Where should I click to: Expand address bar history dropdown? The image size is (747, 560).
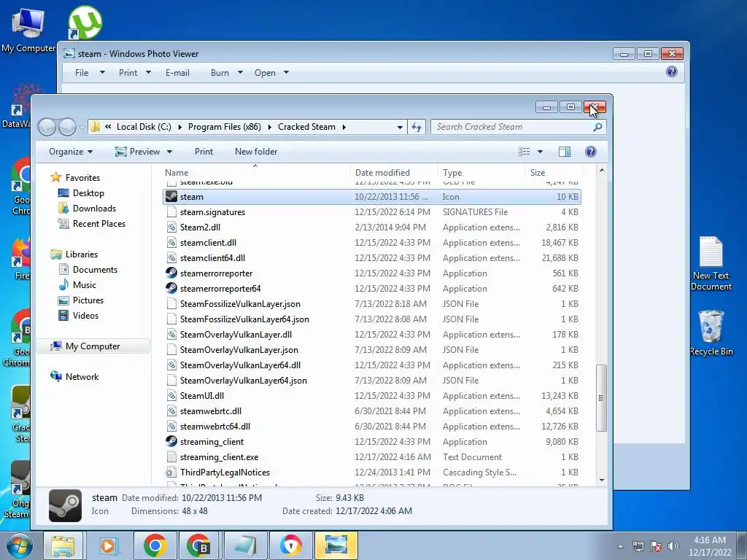400,127
